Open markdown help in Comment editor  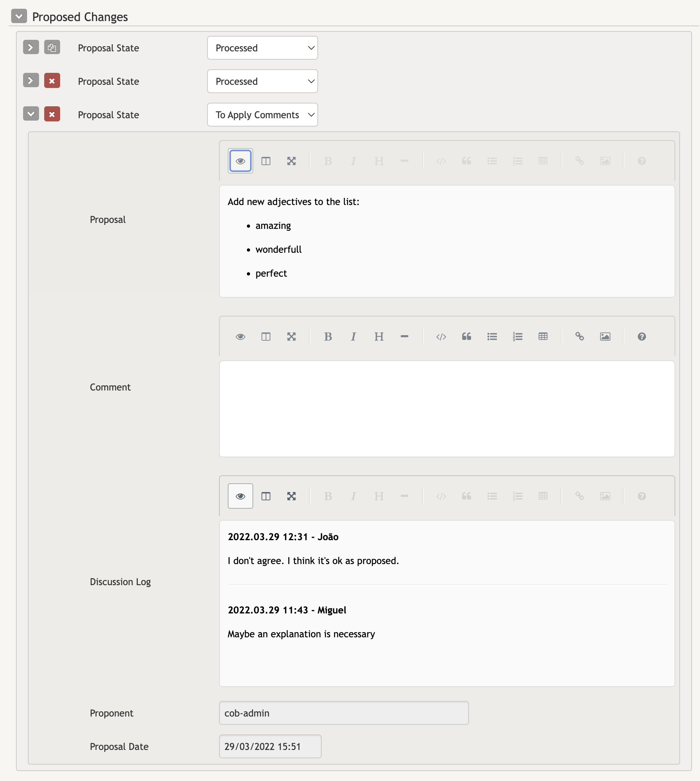point(642,336)
